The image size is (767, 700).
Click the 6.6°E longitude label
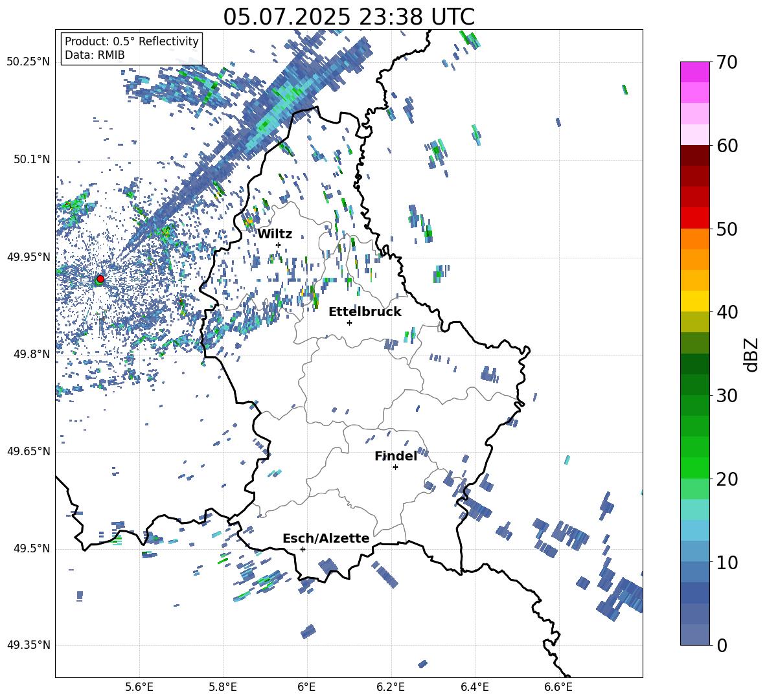click(x=558, y=687)
